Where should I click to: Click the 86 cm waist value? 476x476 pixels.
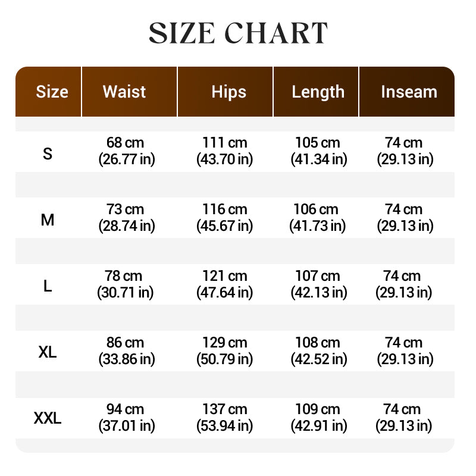click(x=126, y=343)
